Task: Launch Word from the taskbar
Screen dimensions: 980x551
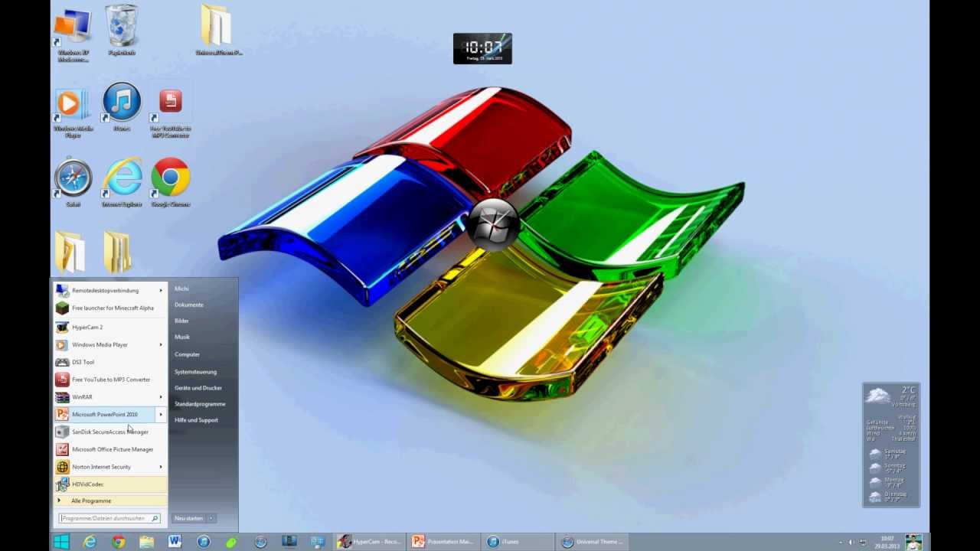Action: pyautogui.click(x=175, y=542)
